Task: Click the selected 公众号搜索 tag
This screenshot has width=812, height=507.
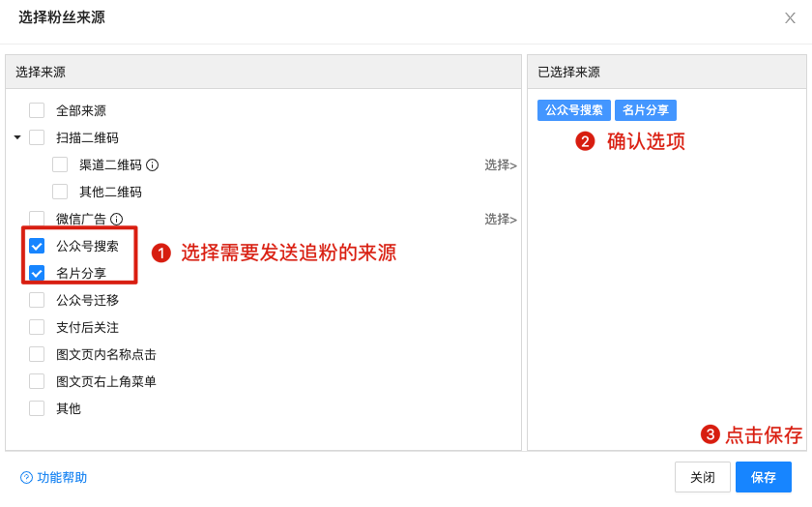Action: coord(574,110)
